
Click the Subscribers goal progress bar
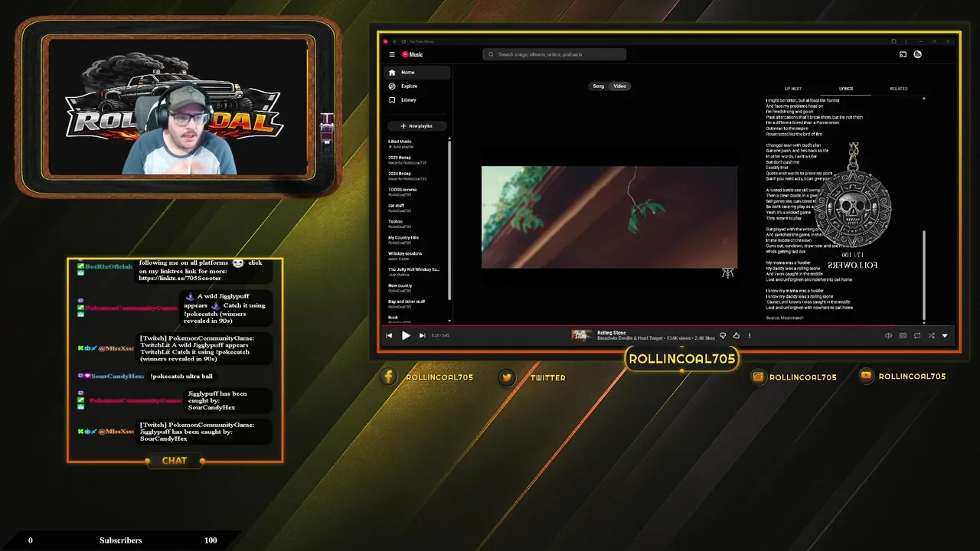120,540
